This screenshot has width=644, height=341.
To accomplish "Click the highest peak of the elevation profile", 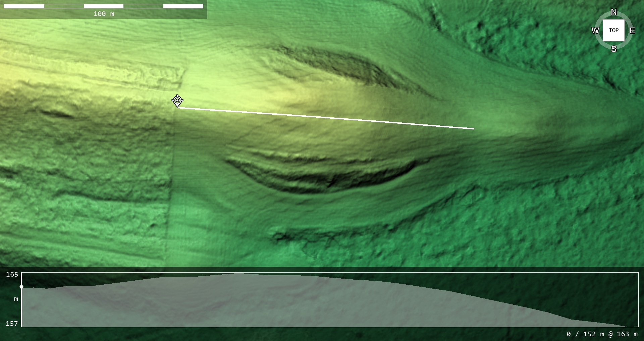I will [x=237, y=274].
